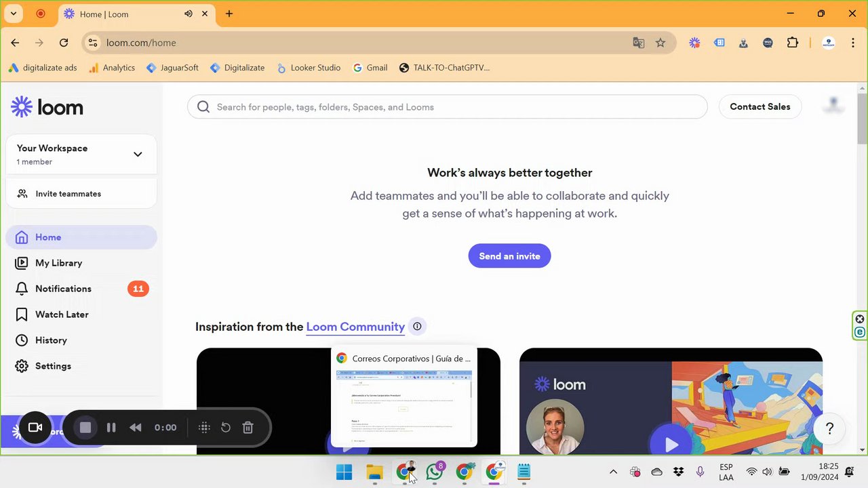Viewport: 868px width, 488px height.
Task: Click the Loom logo
Action: pyautogui.click(x=47, y=107)
